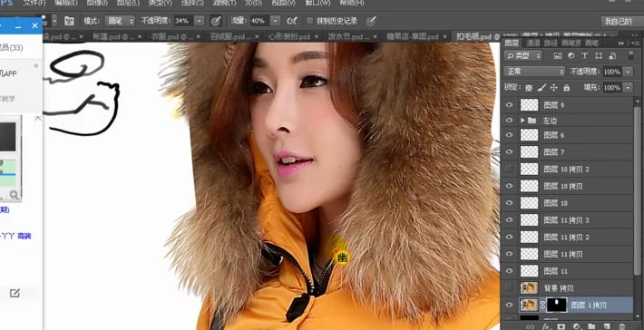
Task: Show layer 图层 10 拷贝 2
Action: pos(509,169)
